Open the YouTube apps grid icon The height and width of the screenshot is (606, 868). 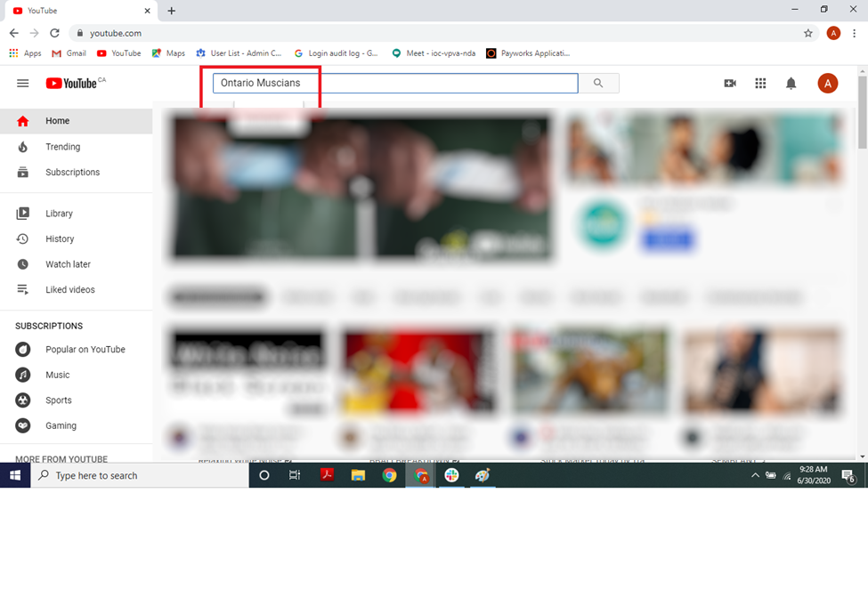(x=760, y=83)
